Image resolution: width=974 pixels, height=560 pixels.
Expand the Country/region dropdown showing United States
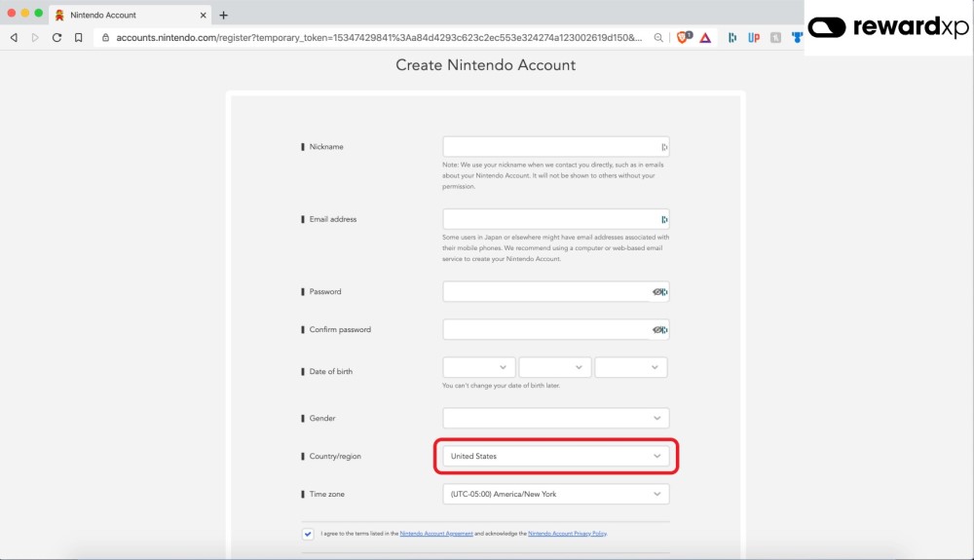(555, 456)
